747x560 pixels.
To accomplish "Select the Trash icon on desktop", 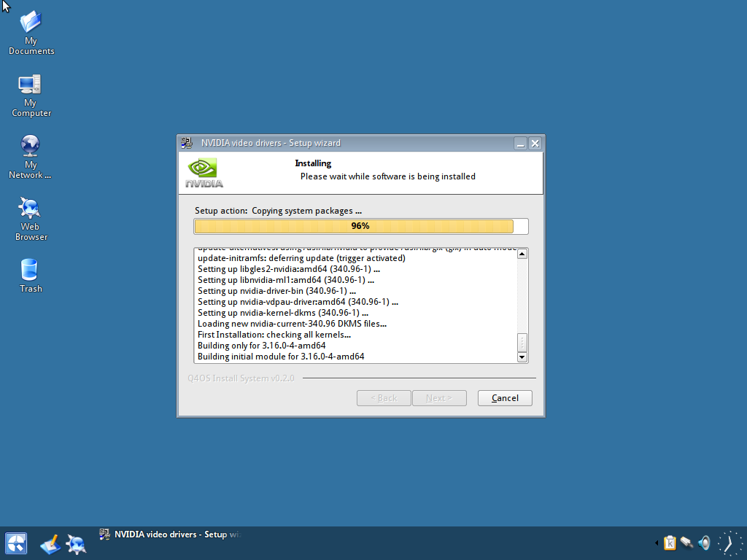I will (x=31, y=276).
